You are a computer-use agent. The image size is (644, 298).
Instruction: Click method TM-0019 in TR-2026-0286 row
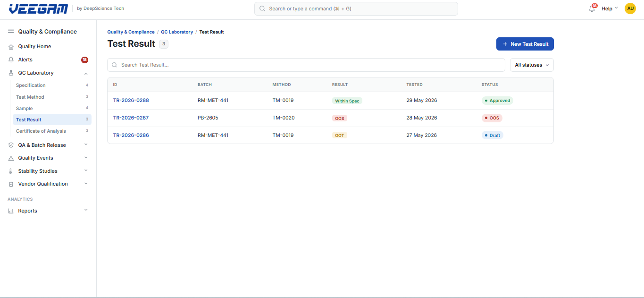tap(283, 136)
